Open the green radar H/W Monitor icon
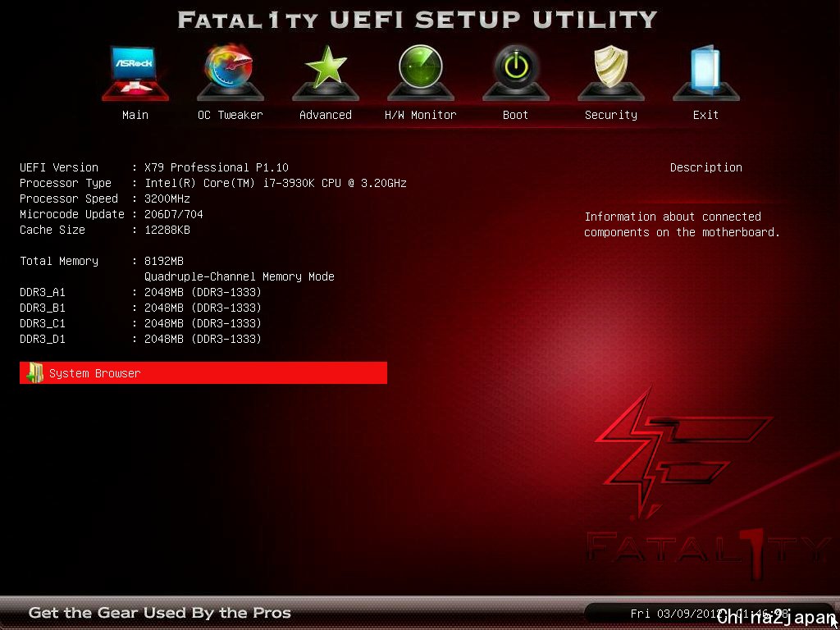Screen dimensions: 840x630 point(421,73)
